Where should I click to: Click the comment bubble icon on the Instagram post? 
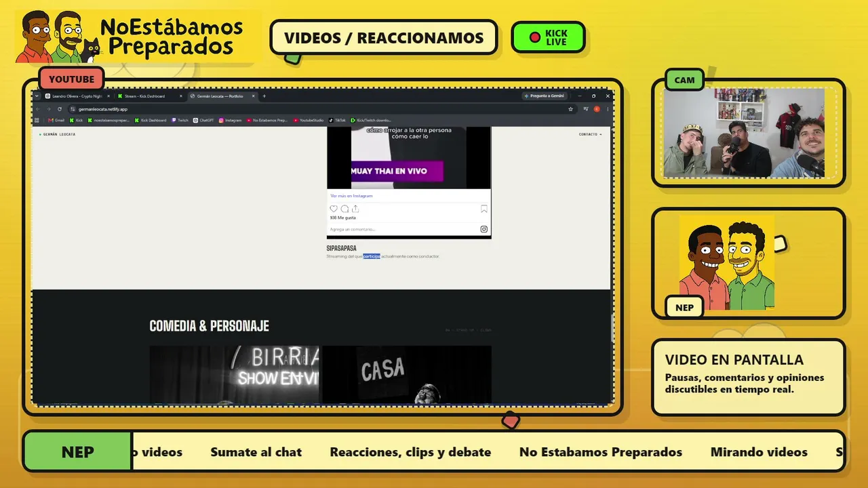coord(344,209)
